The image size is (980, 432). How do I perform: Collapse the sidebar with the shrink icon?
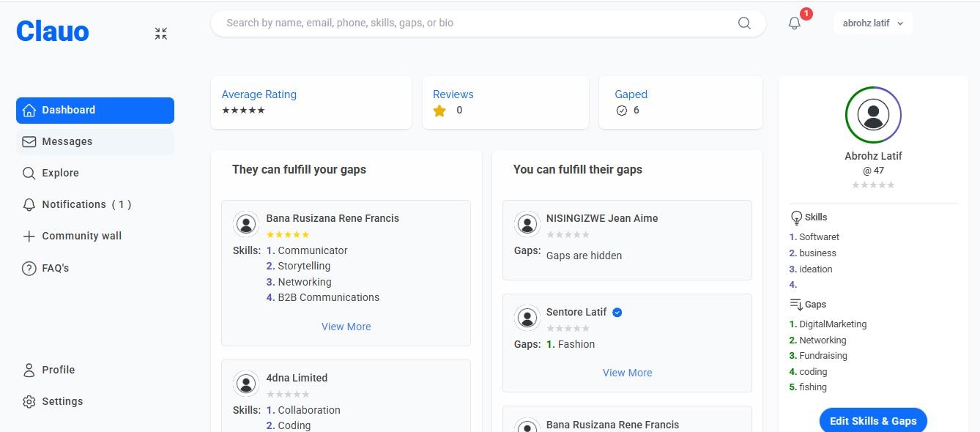pos(161,34)
